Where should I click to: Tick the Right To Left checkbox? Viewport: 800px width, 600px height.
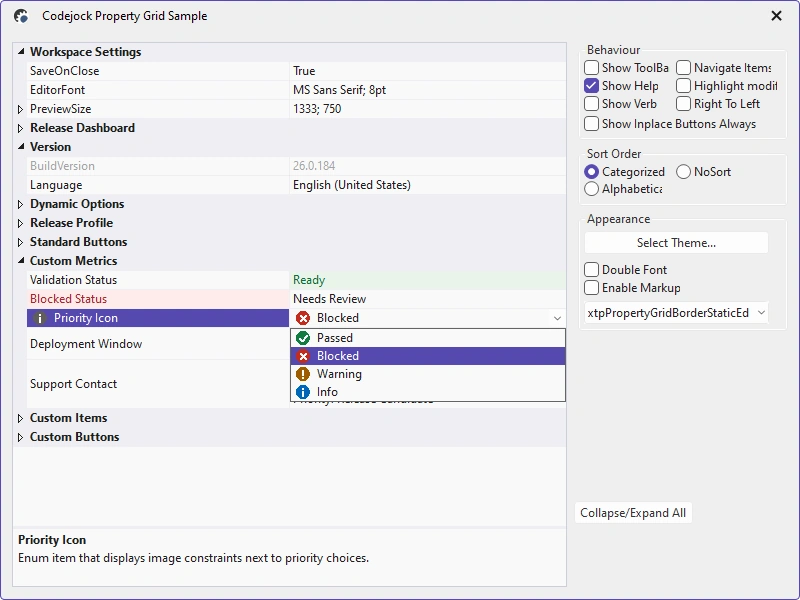[684, 104]
